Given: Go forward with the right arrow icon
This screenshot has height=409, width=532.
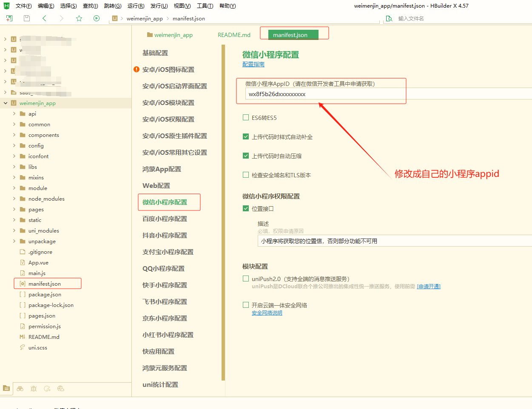Looking at the screenshot, I should (62, 18).
